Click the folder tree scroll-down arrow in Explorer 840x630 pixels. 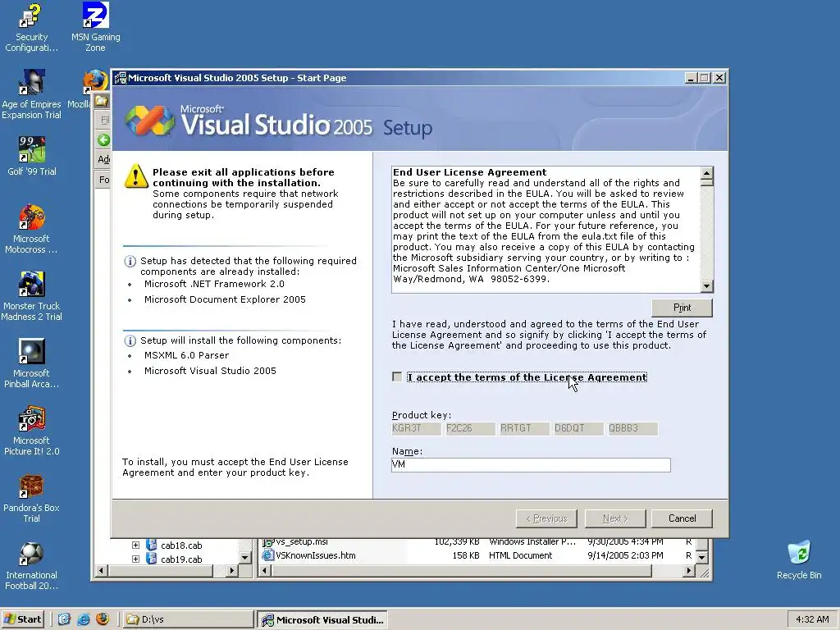[x=244, y=558]
